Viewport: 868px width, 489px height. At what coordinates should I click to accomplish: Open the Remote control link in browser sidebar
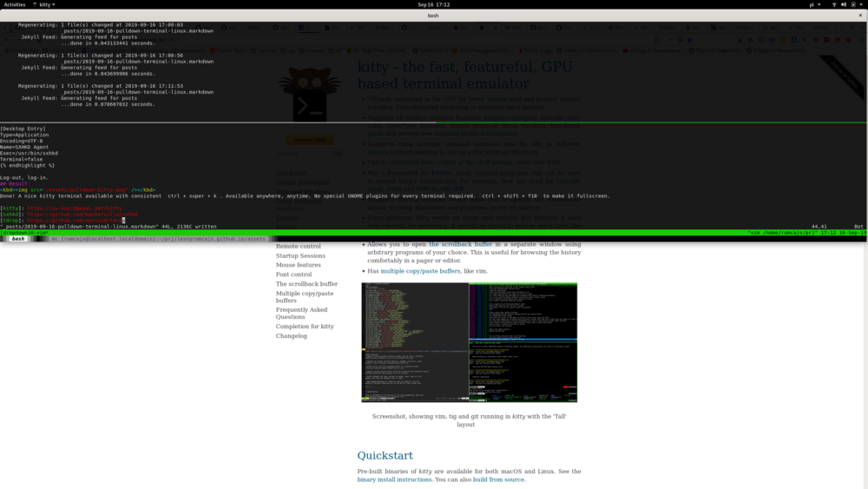tap(298, 247)
